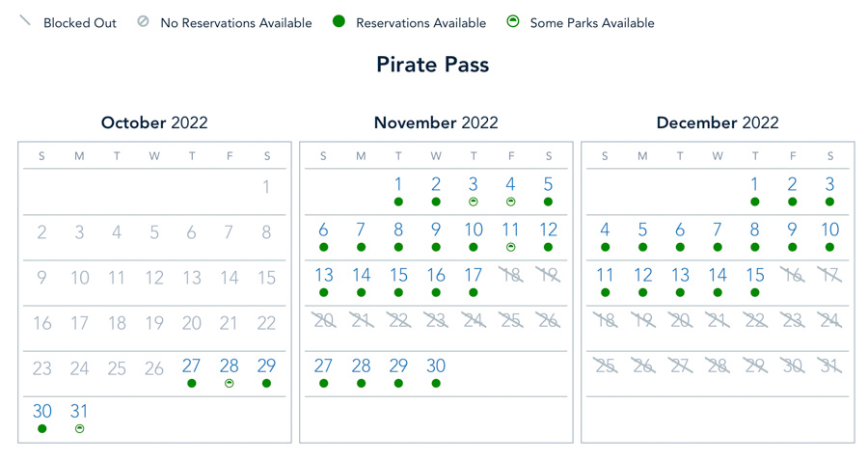This screenshot has width=868, height=460.
Task: Select December 10 on the calendar
Action: click(x=830, y=230)
